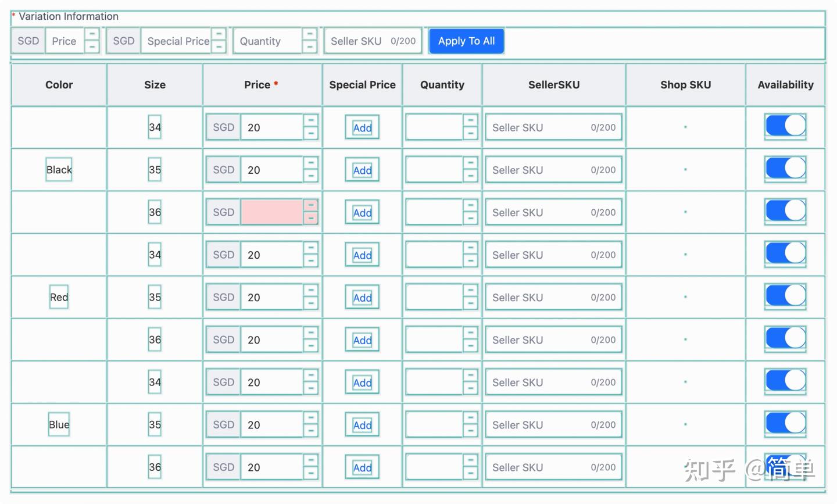Decrement the Special Price stepper in the header
Screen dimensions: 837x504
click(x=219, y=46)
